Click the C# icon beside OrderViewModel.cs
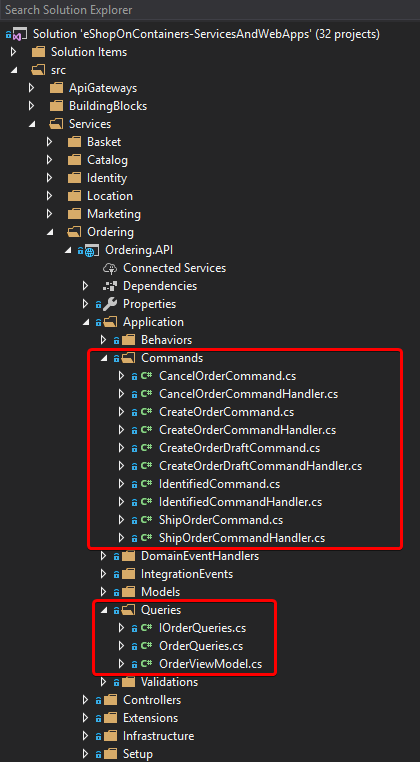Image resolution: width=420 pixels, height=762 pixels. click(146, 664)
